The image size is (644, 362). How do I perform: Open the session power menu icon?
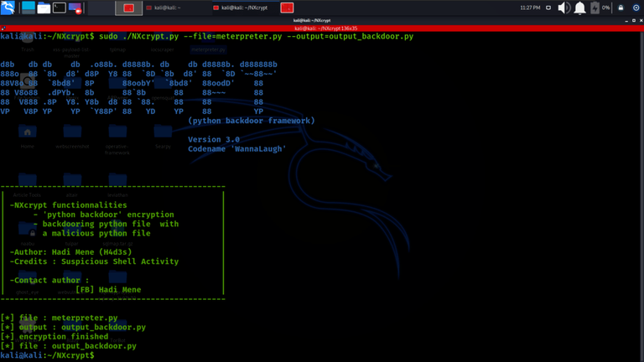pyautogui.click(x=636, y=8)
